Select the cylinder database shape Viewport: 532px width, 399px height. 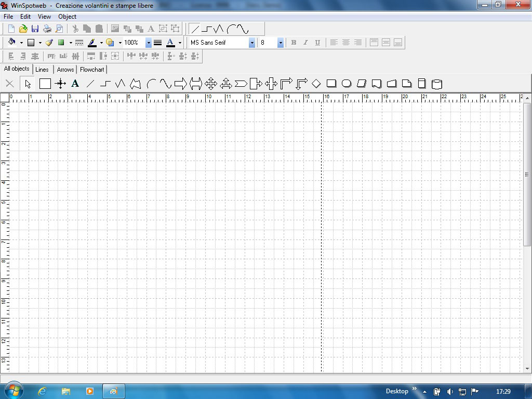point(437,84)
